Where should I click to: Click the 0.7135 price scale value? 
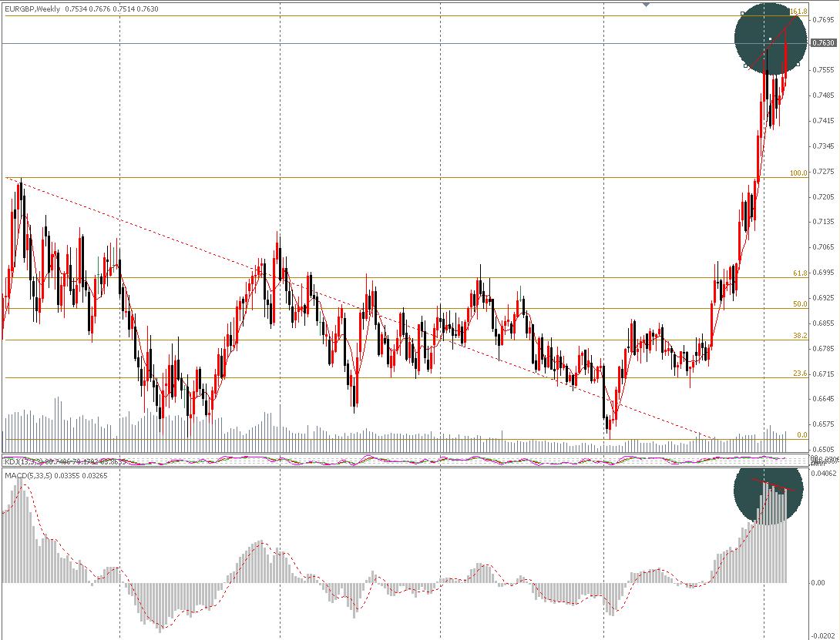click(x=823, y=222)
